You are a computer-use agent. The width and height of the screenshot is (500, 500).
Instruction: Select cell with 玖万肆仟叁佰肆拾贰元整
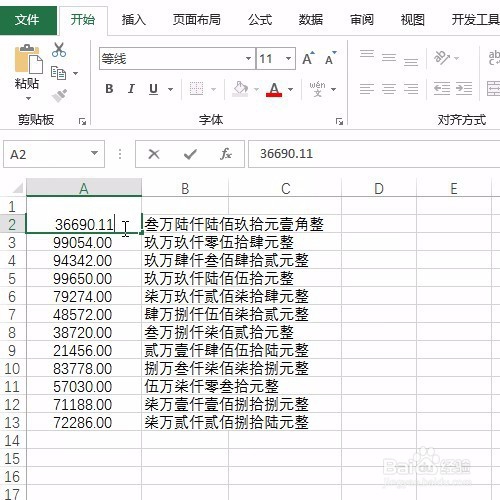click(185, 260)
